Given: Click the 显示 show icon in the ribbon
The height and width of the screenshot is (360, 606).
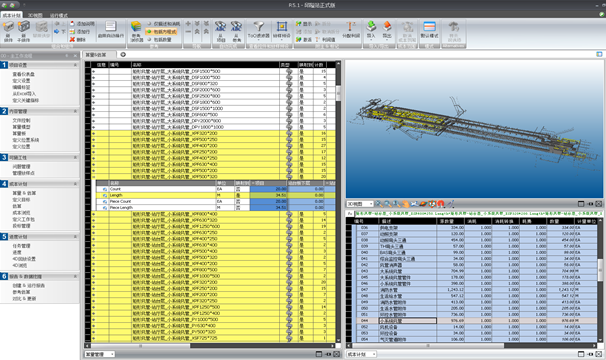Looking at the screenshot, I should pyautogui.click(x=299, y=24).
